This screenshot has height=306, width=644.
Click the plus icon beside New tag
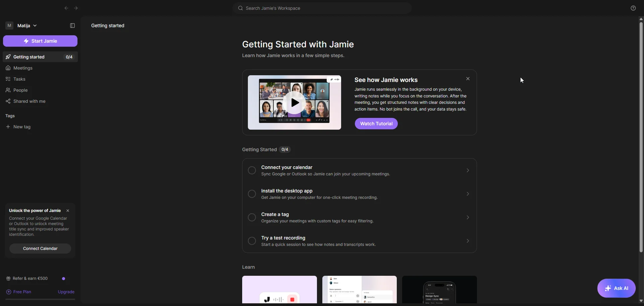point(8,127)
